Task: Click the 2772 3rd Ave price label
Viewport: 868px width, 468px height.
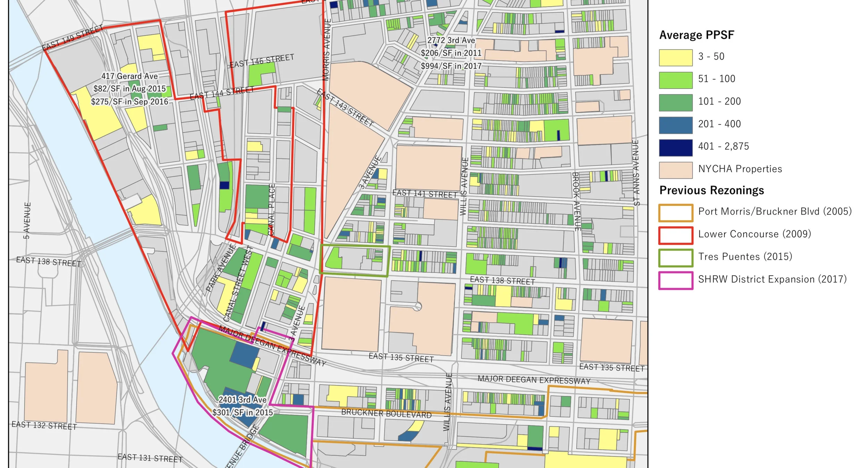Action: (x=451, y=53)
